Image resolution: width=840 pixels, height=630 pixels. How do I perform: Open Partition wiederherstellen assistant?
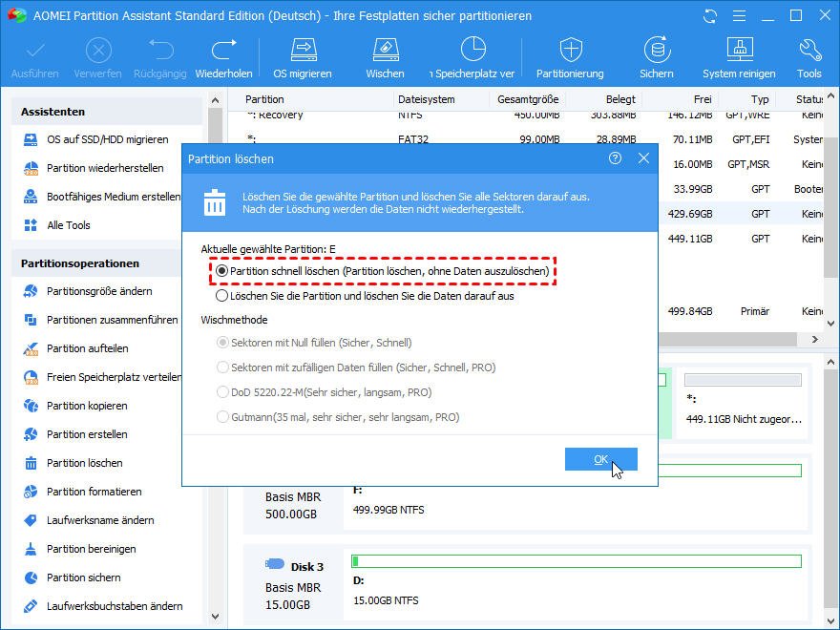click(94, 168)
